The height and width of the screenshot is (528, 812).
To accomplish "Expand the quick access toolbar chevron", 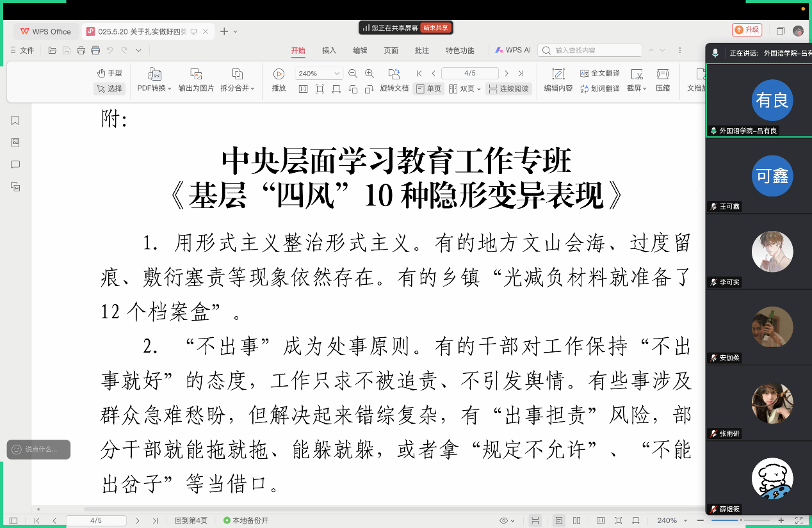I will point(138,51).
